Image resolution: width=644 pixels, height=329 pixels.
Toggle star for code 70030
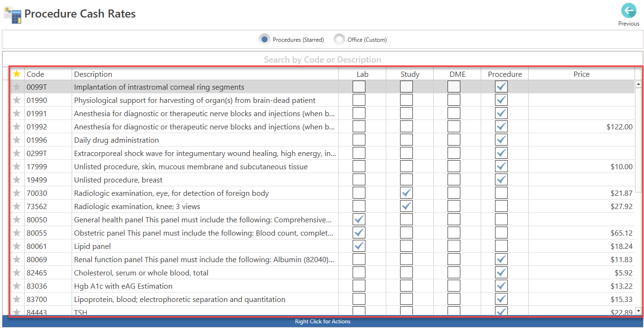pos(17,193)
